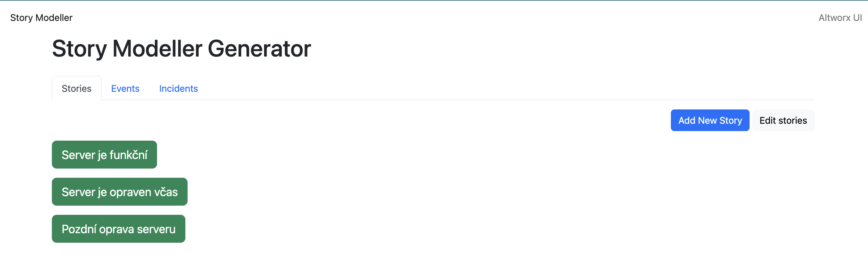Viewport: 868px width, 271px height.
Task: Create a story with Add New Story
Action: (x=710, y=120)
